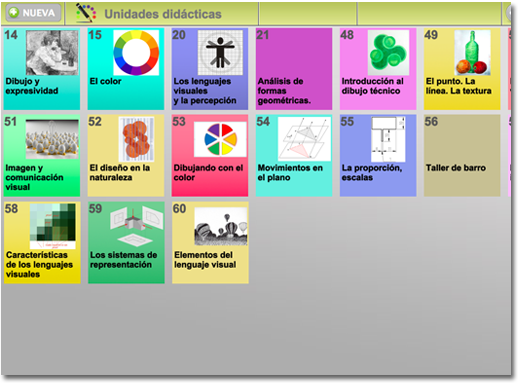Viewport: 524px width, 383px height.
Task: Click the Introducción al dibujo técnico title
Action: 372,86
